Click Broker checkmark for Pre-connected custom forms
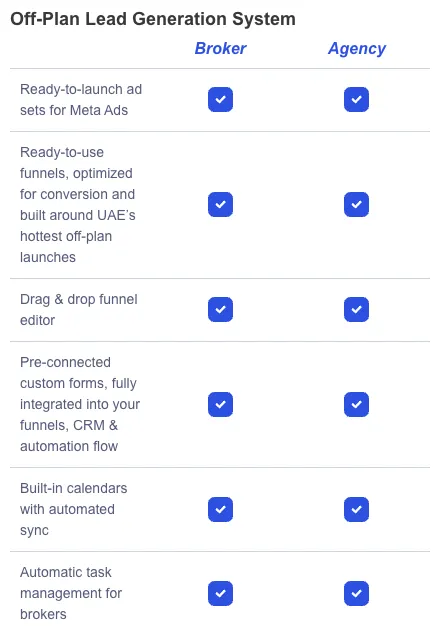439x634 pixels. [220, 404]
